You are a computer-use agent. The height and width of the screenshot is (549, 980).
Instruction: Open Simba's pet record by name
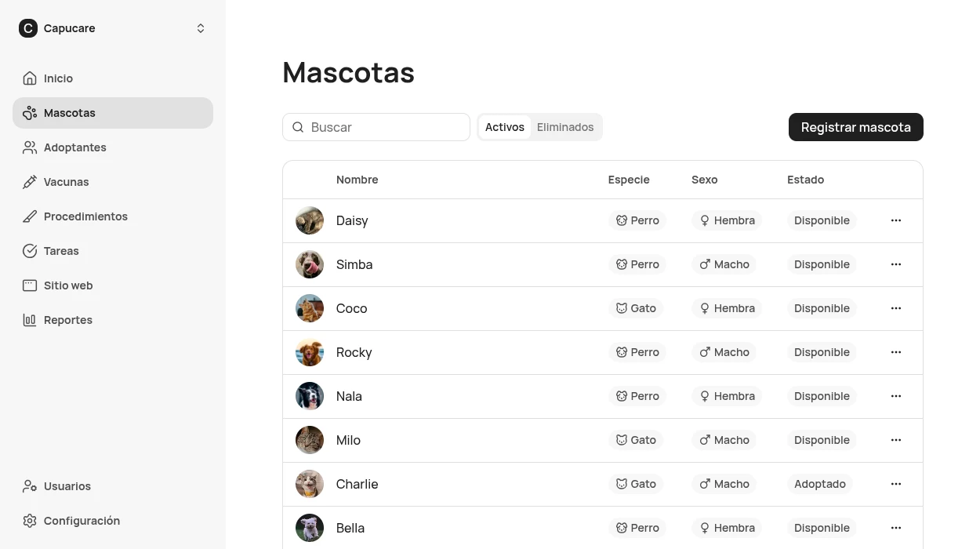354,264
